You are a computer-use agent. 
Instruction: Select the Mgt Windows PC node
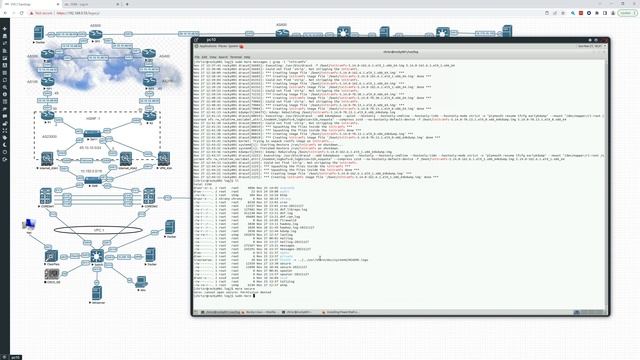(x=29, y=224)
